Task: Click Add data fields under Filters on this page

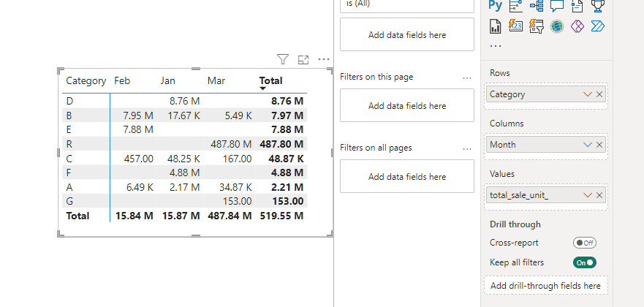Action: (407, 106)
